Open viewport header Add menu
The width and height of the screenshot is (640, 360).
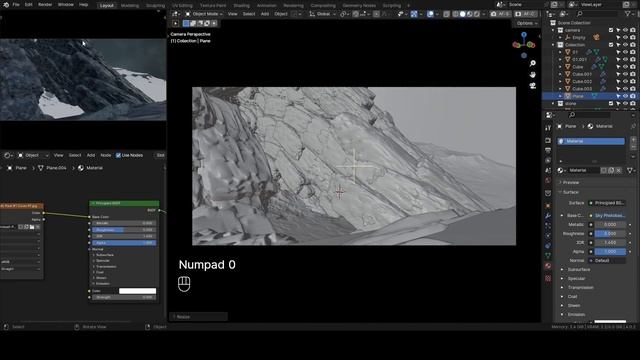click(265, 14)
